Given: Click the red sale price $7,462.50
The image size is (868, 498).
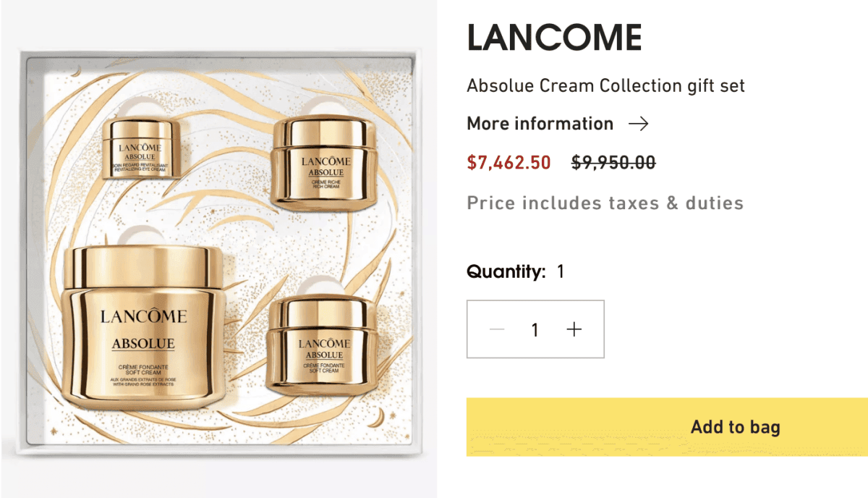Looking at the screenshot, I should (509, 162).
